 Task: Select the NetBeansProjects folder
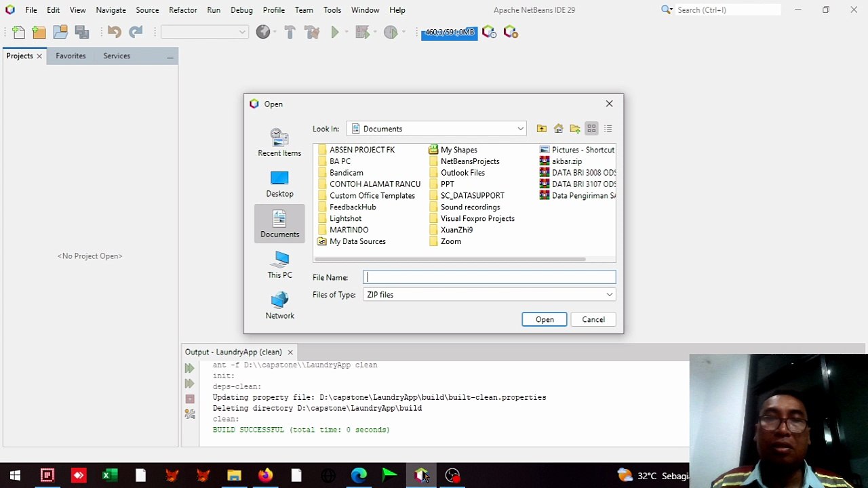[x=464, y=161]
